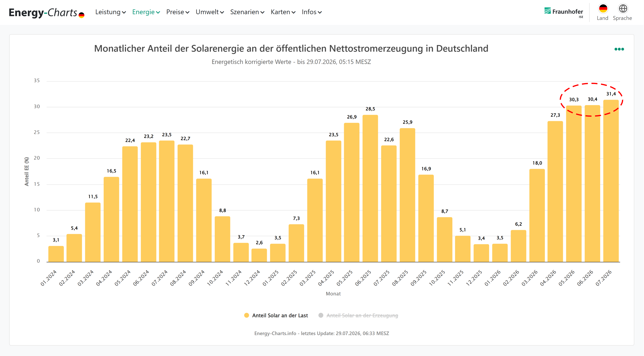Click value label 27,3 above bar
The width and height of the screenshot is (644, 356).
point(555,115)
